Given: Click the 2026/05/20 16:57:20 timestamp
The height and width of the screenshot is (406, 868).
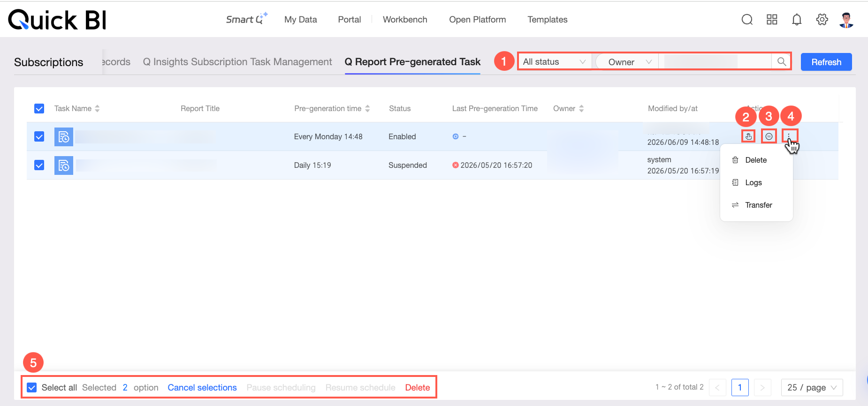Looking at the screenshot, I should click(496, 165).
